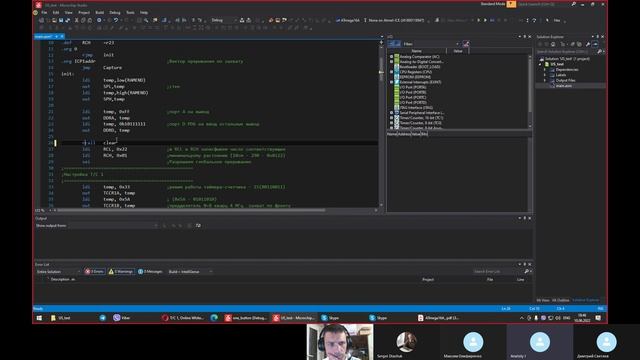Expand the Labels folder

[544, 75]
